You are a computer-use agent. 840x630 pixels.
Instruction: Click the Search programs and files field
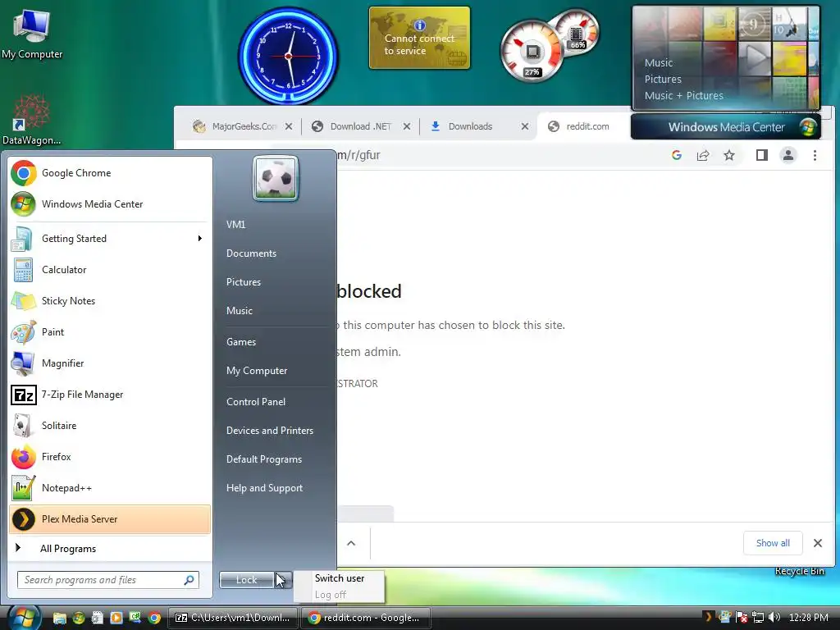[x=108, y=580]
